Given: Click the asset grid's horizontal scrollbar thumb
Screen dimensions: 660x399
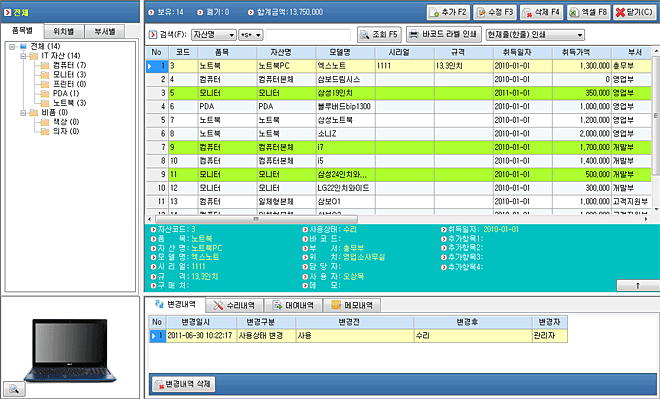Looking at the screenshot, I should click(x=256, y=219).
